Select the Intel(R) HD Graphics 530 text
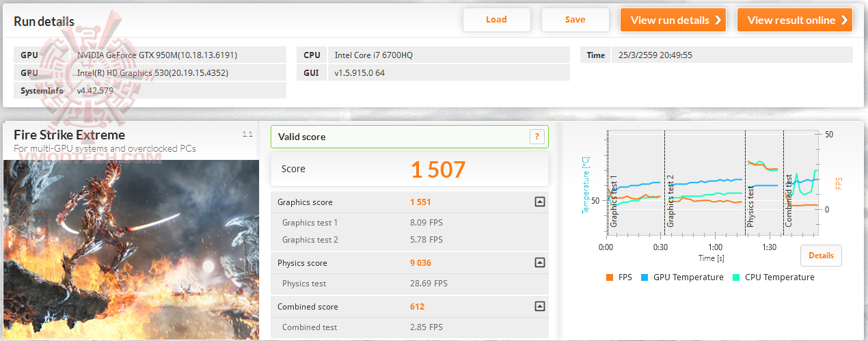The height and width of the screenshot is (341, 868). coord(152,72)
